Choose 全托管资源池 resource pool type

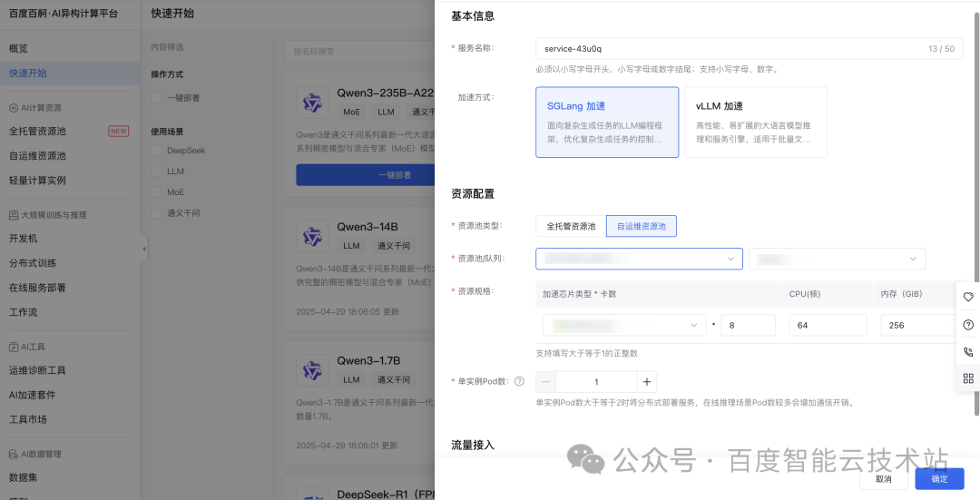click(571, 226)
